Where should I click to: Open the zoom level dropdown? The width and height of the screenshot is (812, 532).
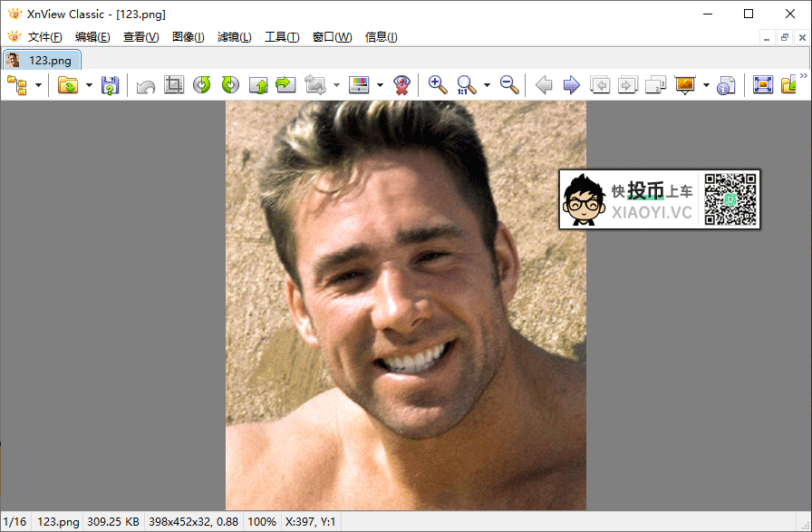[487, 84]
